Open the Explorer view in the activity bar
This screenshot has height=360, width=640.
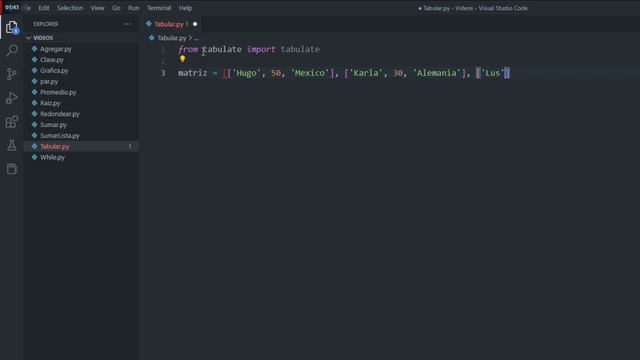12,27
